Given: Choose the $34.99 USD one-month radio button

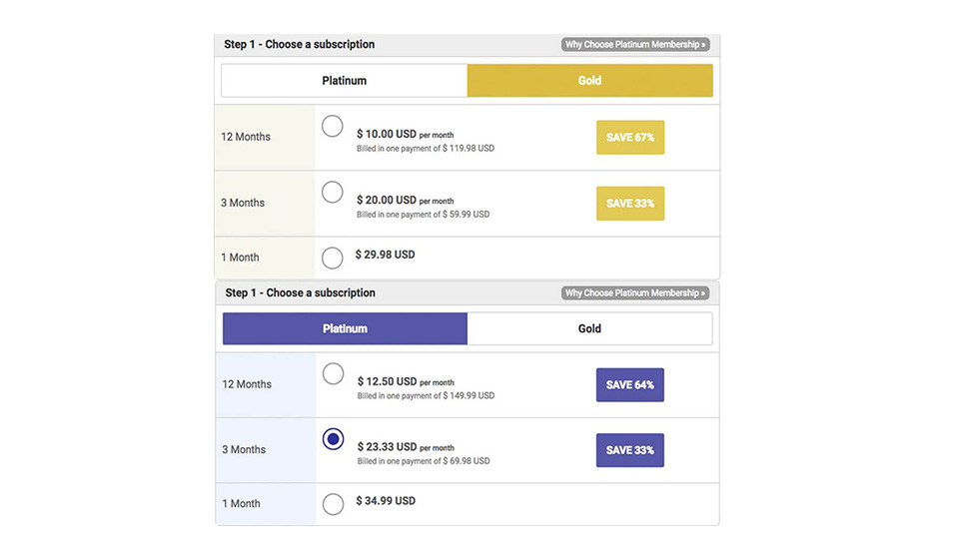Looking at the screenshot, I should point(333,504).
